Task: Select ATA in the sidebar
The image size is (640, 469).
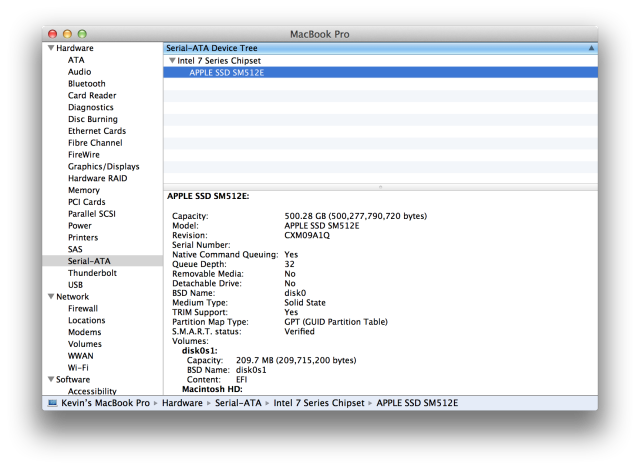Action: pyautogui.click(x=76, y=60)
